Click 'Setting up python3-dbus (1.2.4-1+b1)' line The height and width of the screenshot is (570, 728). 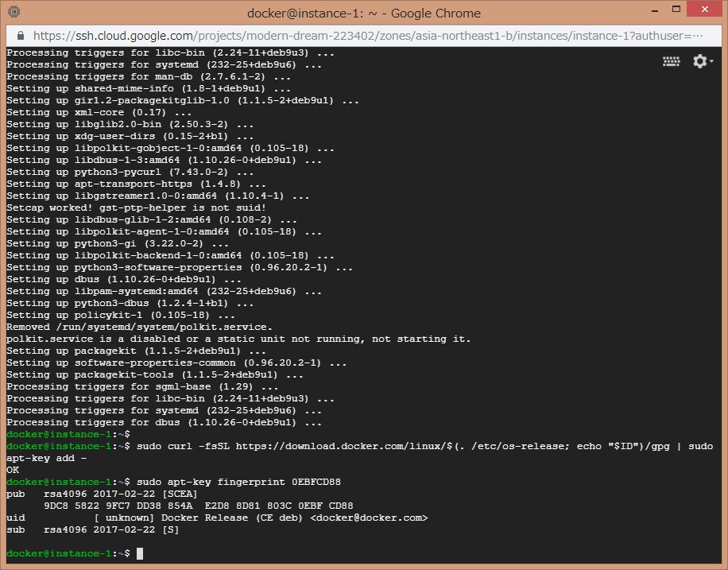[x=130, y=303]
